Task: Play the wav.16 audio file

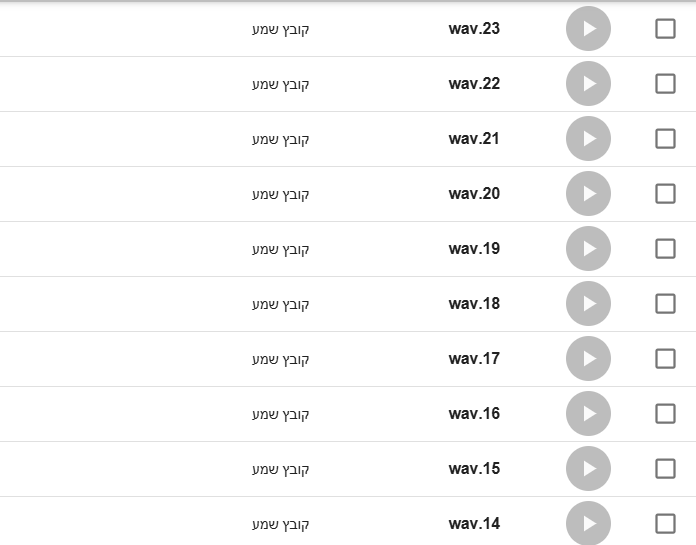Action: [588, 414]
